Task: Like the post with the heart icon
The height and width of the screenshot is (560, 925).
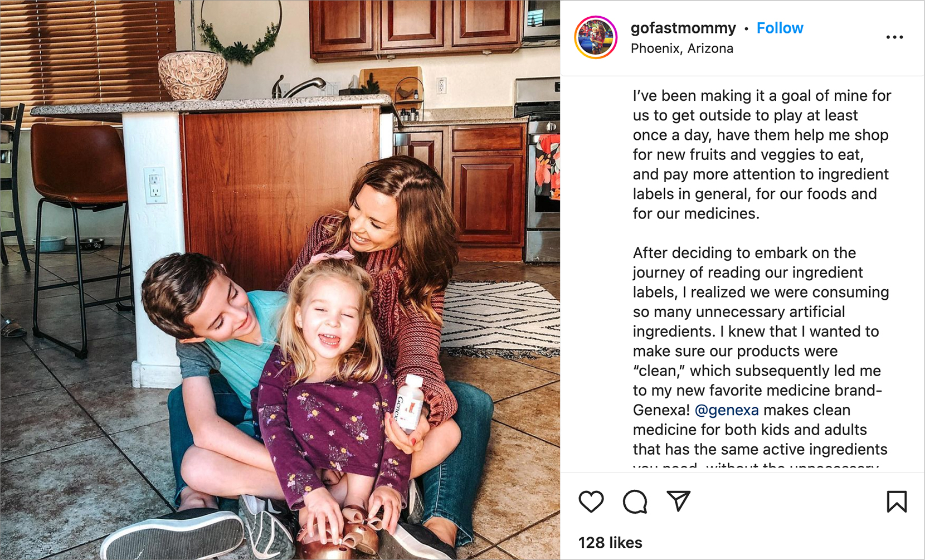Action: click(591, 501)
